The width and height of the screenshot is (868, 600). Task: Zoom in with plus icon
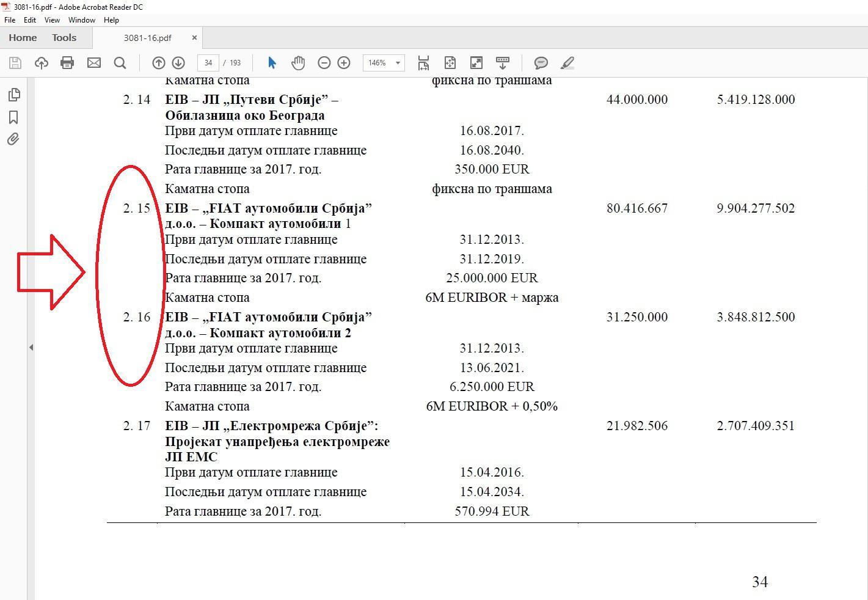344,63
